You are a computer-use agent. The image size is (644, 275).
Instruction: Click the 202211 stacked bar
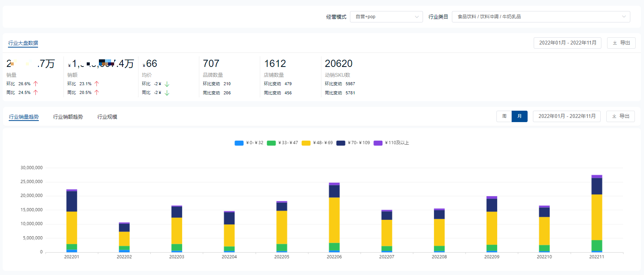point(597,214)
